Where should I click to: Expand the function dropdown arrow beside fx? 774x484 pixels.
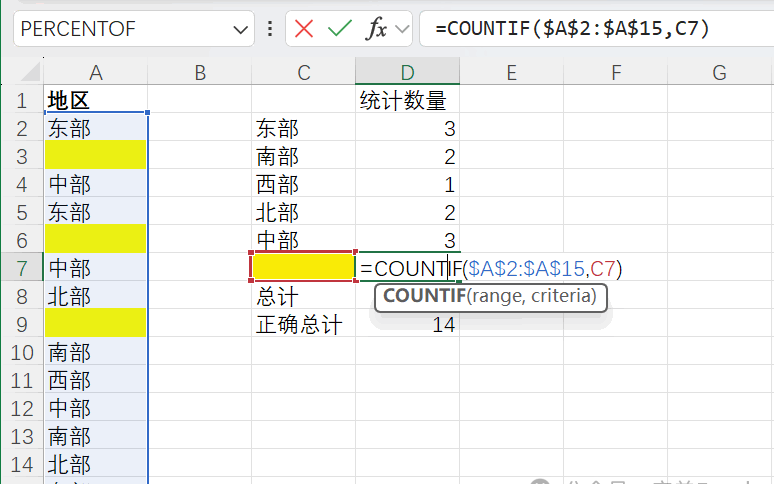(402, 29)
